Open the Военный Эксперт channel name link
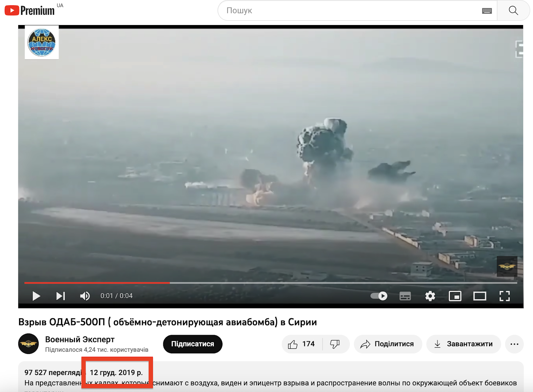 (80, 339)
